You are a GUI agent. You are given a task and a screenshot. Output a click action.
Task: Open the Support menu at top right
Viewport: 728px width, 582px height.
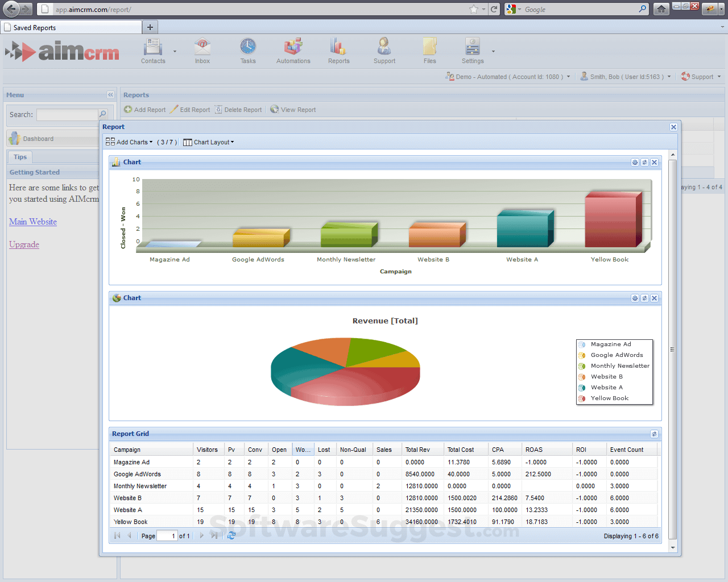coord(701,76)
